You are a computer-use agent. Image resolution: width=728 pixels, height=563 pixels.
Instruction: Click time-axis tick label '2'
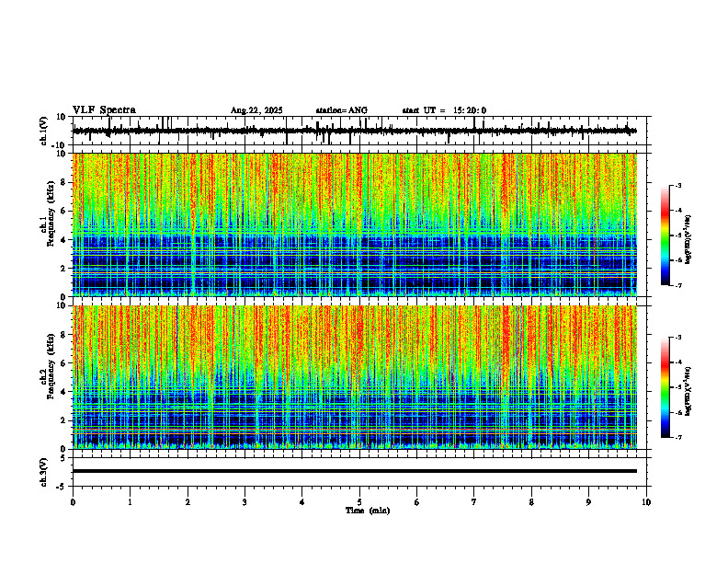coord(188,502)
